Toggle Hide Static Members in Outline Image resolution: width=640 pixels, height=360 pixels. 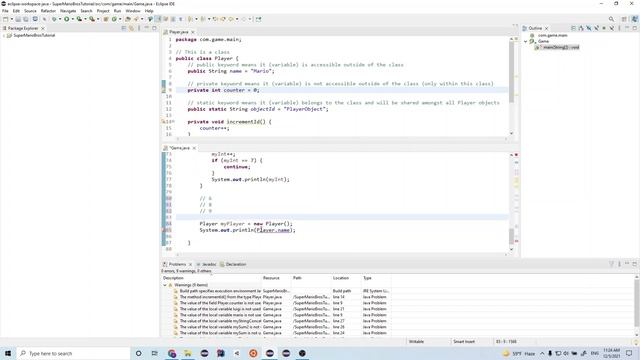[597, 28]
